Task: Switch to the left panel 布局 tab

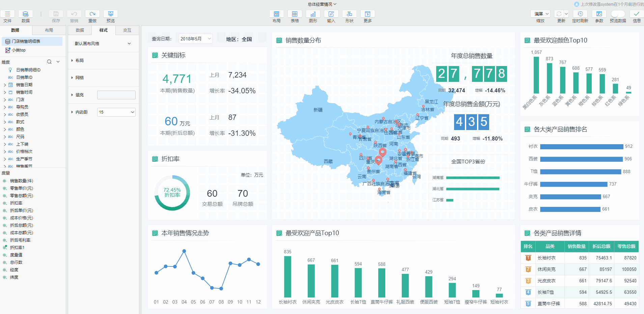Action: pos(49,30)
